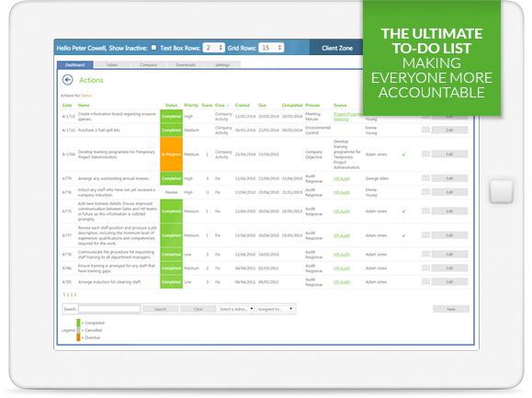Click into the Search text field
Image resolution: width=532 pixels, height=398 pixels.
pos(109,309)
